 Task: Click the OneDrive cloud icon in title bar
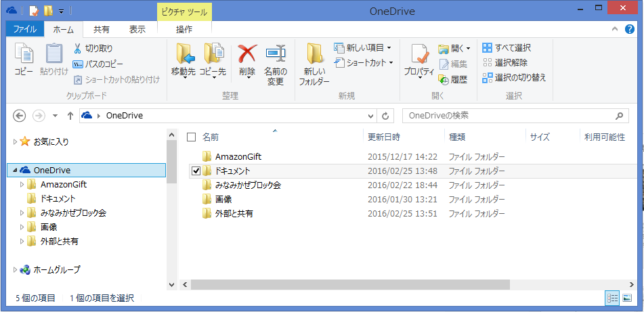[x=12, y=10]
